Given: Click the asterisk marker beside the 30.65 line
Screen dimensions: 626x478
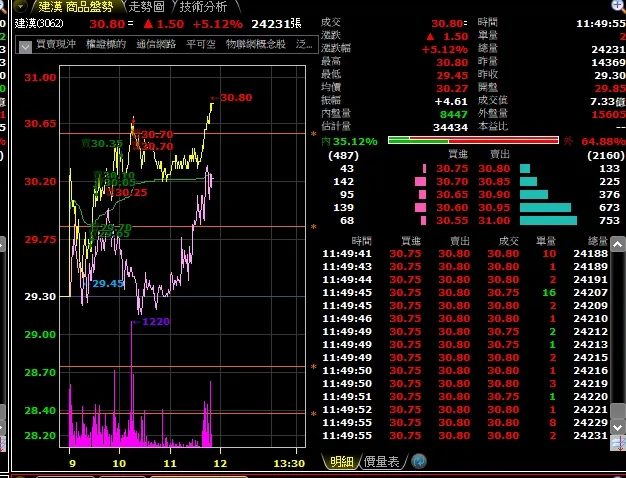Looking at the screenshot, I should (314, 135).
